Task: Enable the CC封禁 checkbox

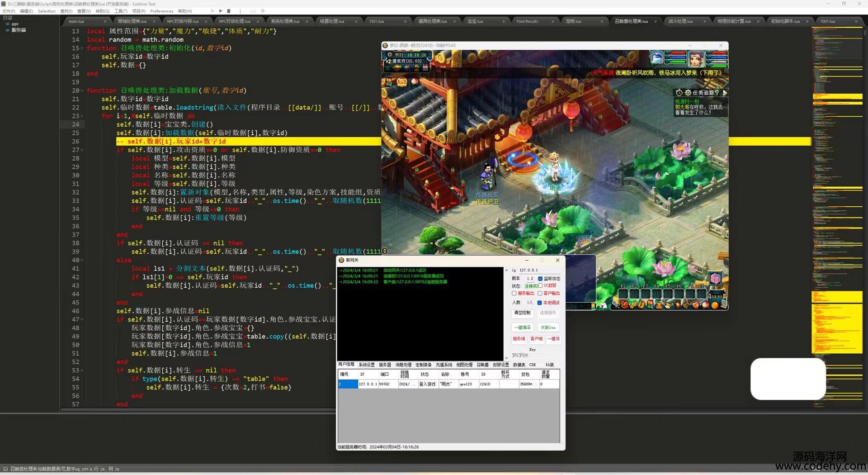Action: [540, 285]
